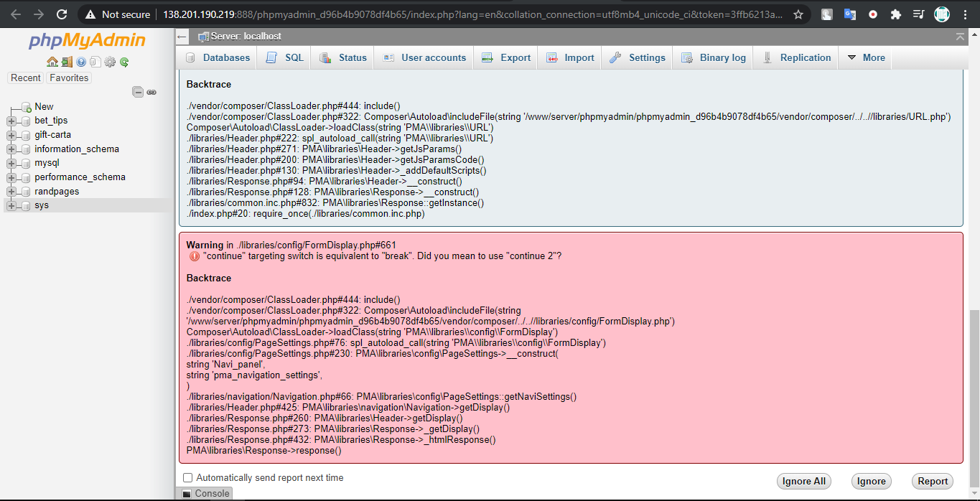Click the page vertical scrollbar thumb
The height and width of the screenshot is (501, 980).
click(974, 398)
